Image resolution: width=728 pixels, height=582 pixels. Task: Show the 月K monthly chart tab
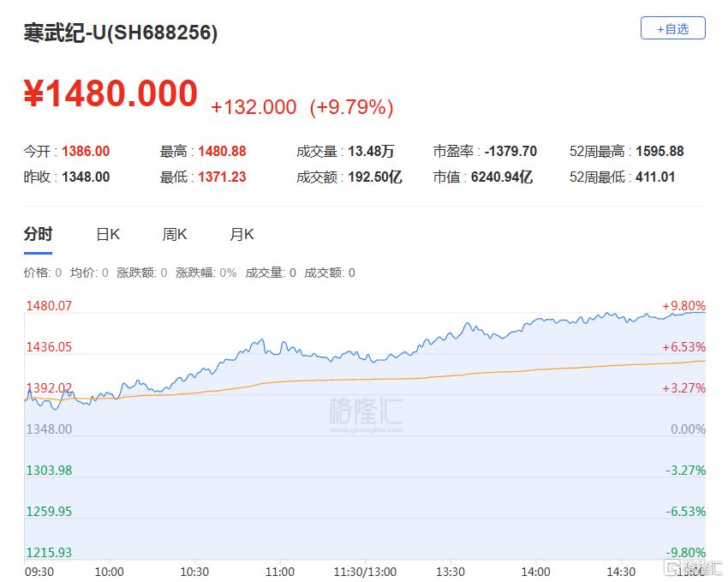click(242, 234)
